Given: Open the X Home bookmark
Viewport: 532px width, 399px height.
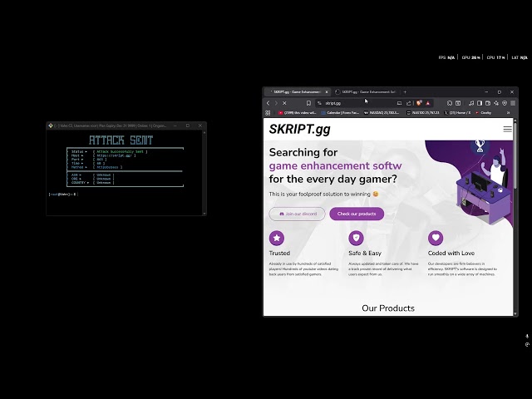Looking at the screenshot, I should pos(457,113).
